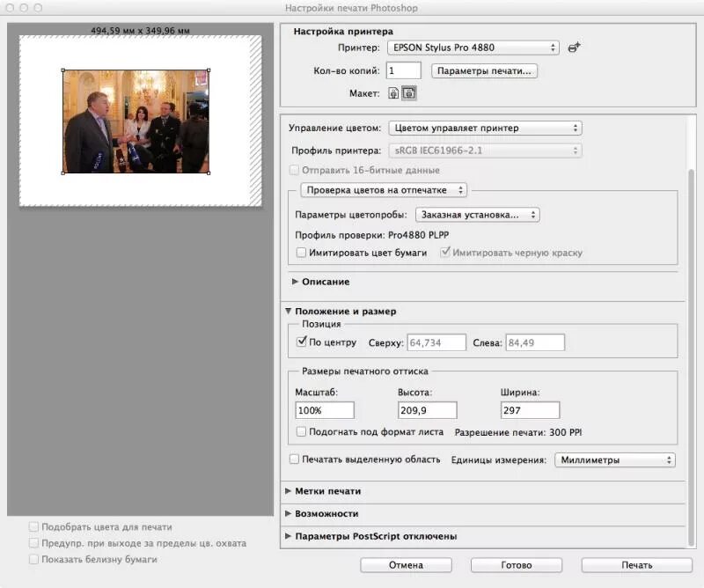Select landscape layout icon in Макет
Screen dimensions: 704x588
408,93
